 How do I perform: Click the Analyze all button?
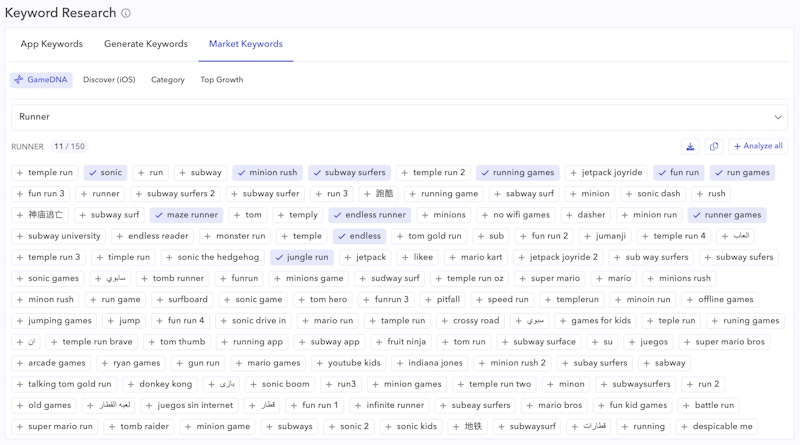757,147
